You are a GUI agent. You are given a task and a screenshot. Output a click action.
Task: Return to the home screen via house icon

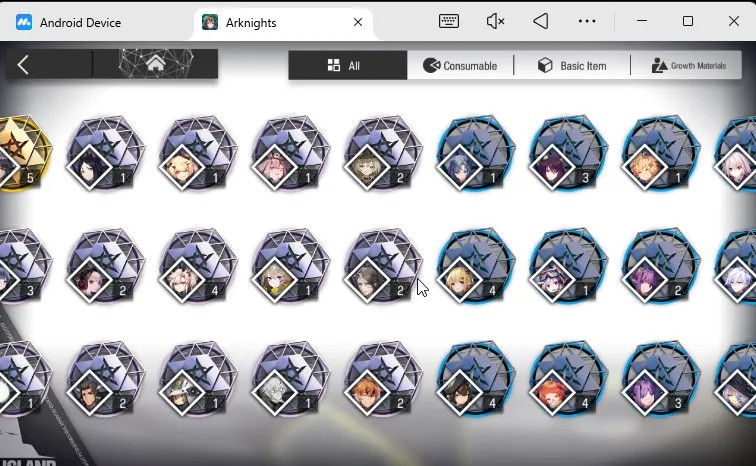tap(155, 63)
